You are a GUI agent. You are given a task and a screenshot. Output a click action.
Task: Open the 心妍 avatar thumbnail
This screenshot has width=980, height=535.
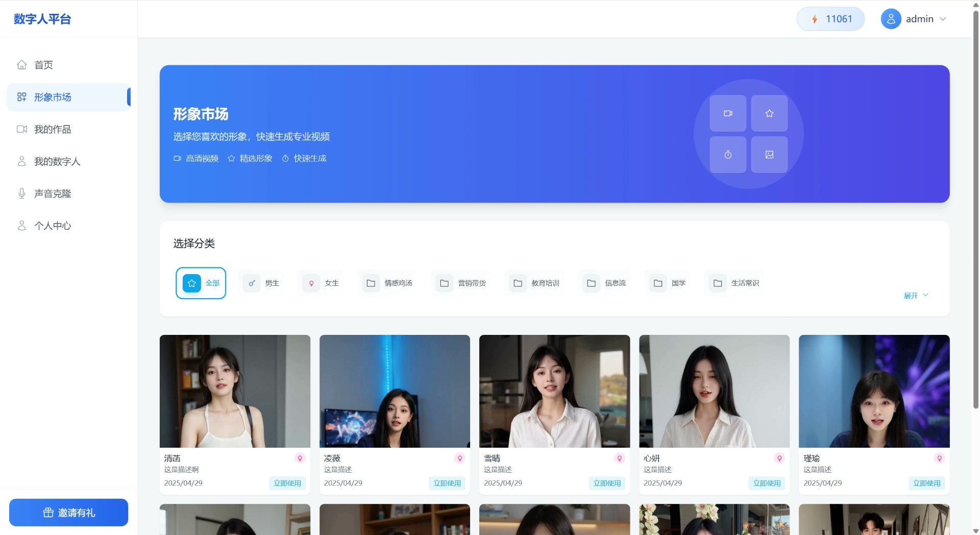pyautogui.click(x=714, y=391)
